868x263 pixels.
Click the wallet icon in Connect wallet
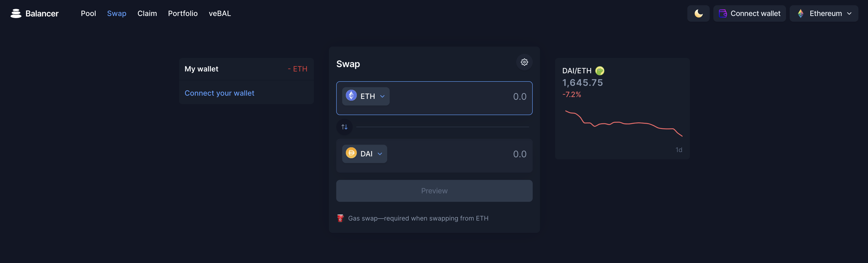pos(722,13)
